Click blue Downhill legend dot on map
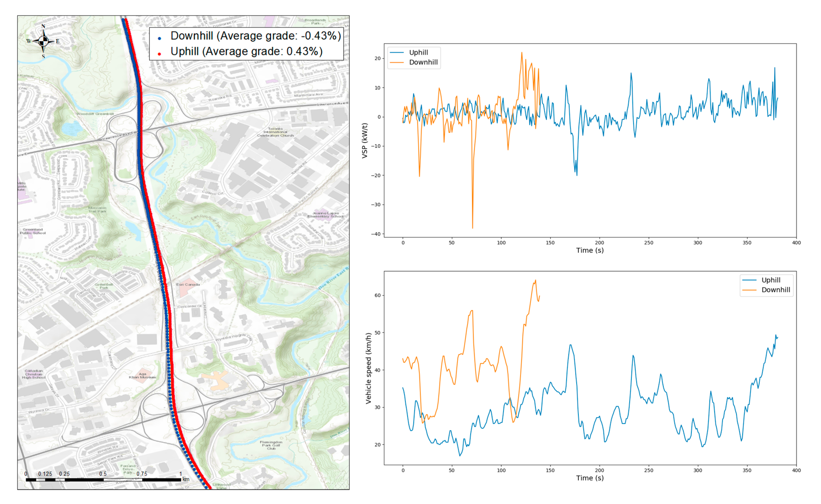Viewport: 821px width, 504px height. pyautogui.click(x=159, y=39)
